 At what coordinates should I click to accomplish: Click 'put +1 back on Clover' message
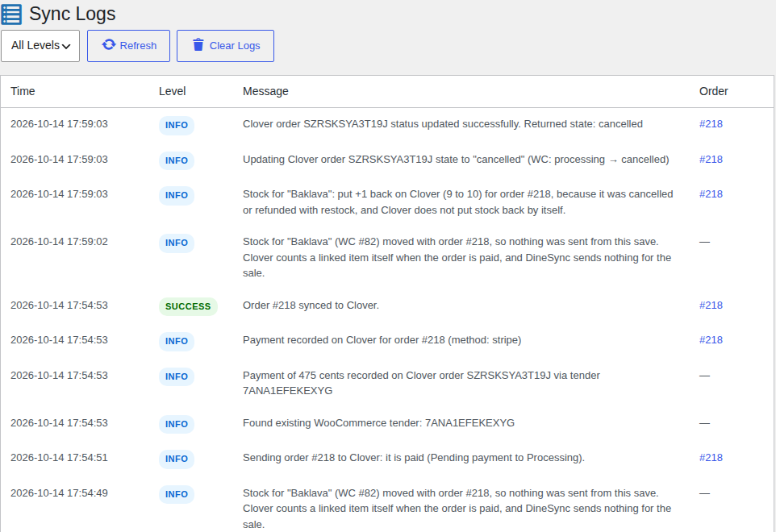(x=458, y=202)
